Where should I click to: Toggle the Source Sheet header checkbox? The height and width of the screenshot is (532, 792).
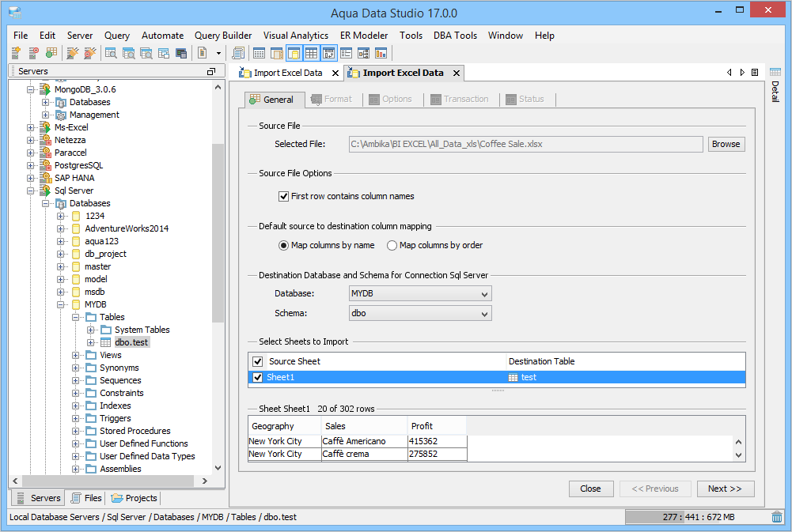258,361
